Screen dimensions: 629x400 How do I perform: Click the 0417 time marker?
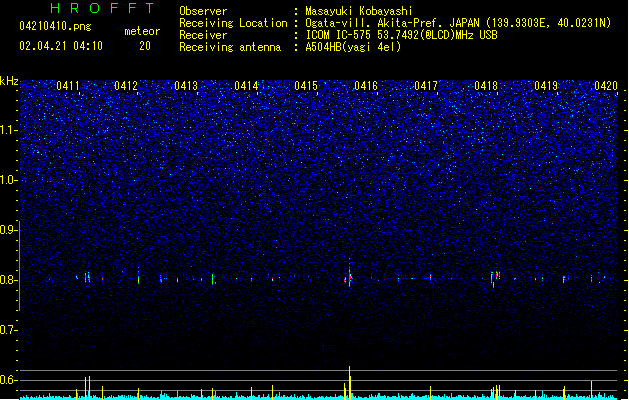(x=426, y=86)
